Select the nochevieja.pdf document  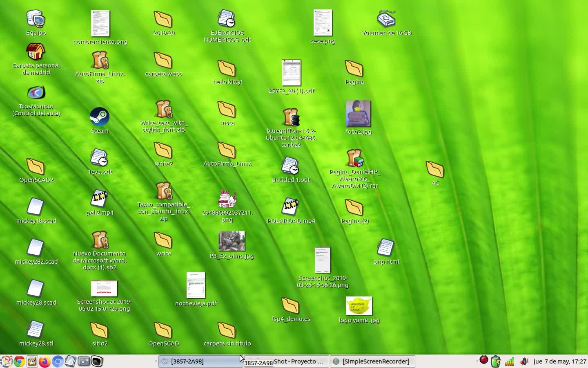[x=196, y=285]
